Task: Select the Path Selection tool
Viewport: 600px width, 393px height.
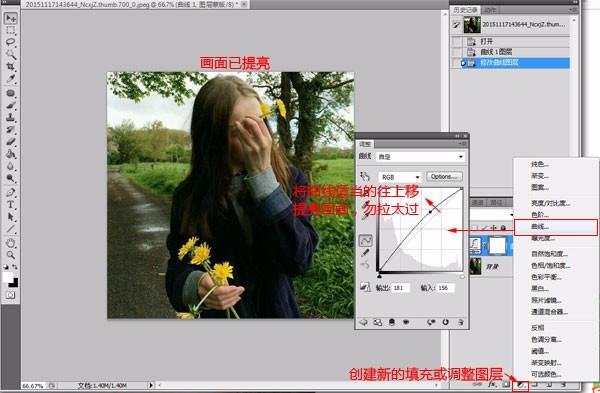Action: 11,217
